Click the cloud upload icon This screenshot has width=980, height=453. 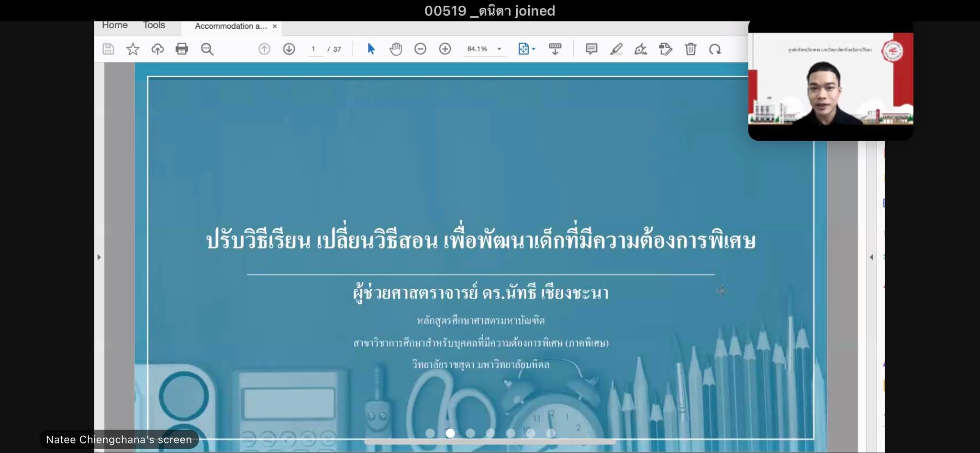157,49
